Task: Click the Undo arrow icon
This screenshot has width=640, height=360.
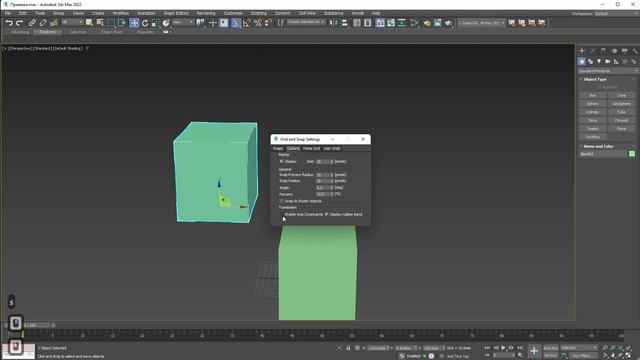Action: [9, 23]
